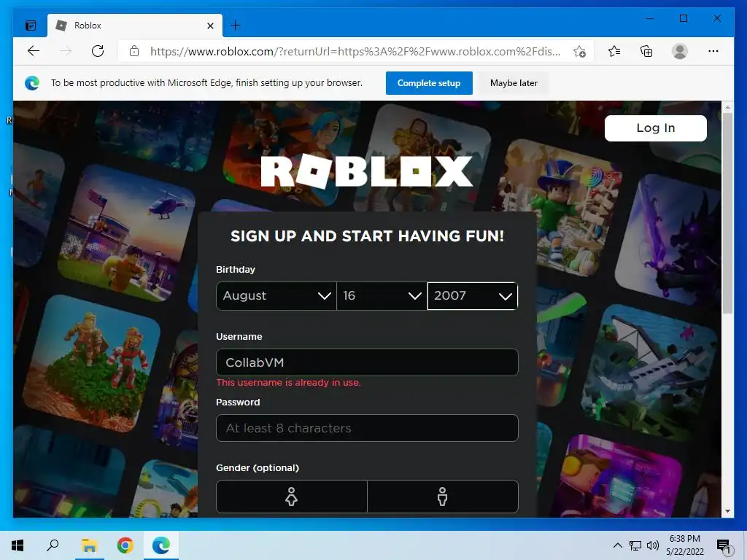Image resolution: width=747 pixels, height=560 pixels.
Task: Open the Collections icon
Action: [x=646, y=51]
